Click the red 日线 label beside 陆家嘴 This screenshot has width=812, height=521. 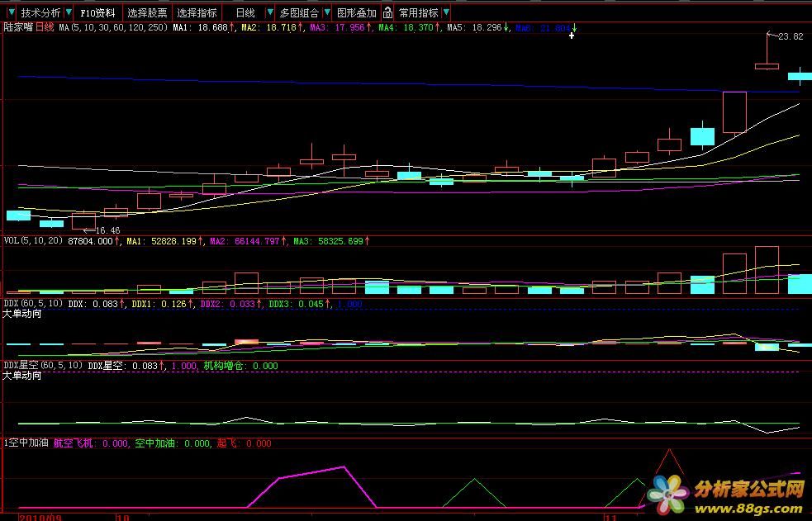click(x=45, y=27)
